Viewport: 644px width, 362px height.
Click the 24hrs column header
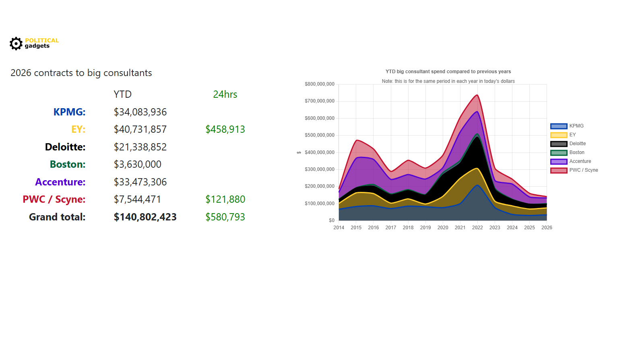[225, 94]
